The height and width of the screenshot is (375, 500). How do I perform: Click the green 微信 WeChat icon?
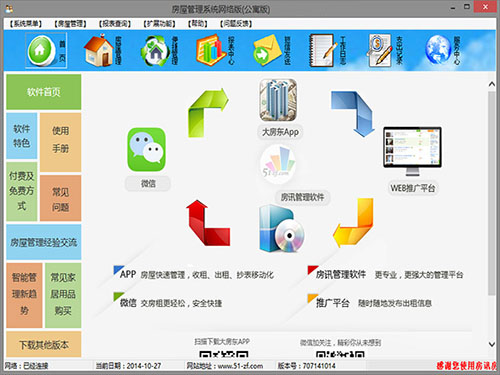(x=146, y=149)
